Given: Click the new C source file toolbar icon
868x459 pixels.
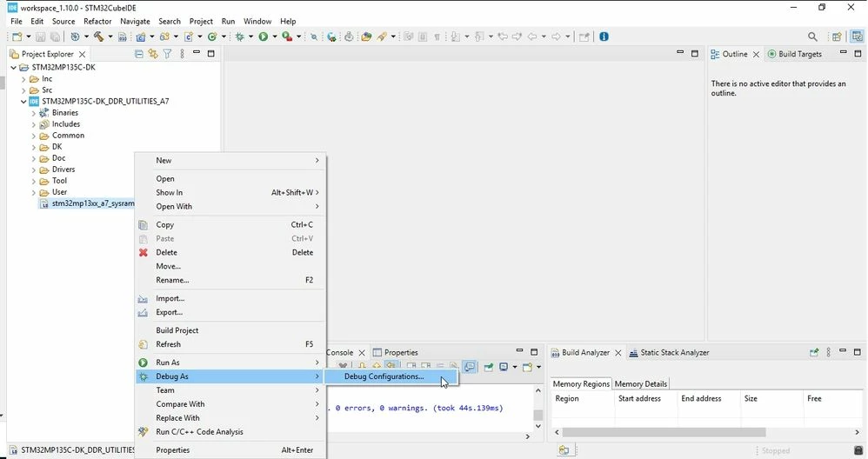Looking at the screenshot, I should tap(189, 37).
